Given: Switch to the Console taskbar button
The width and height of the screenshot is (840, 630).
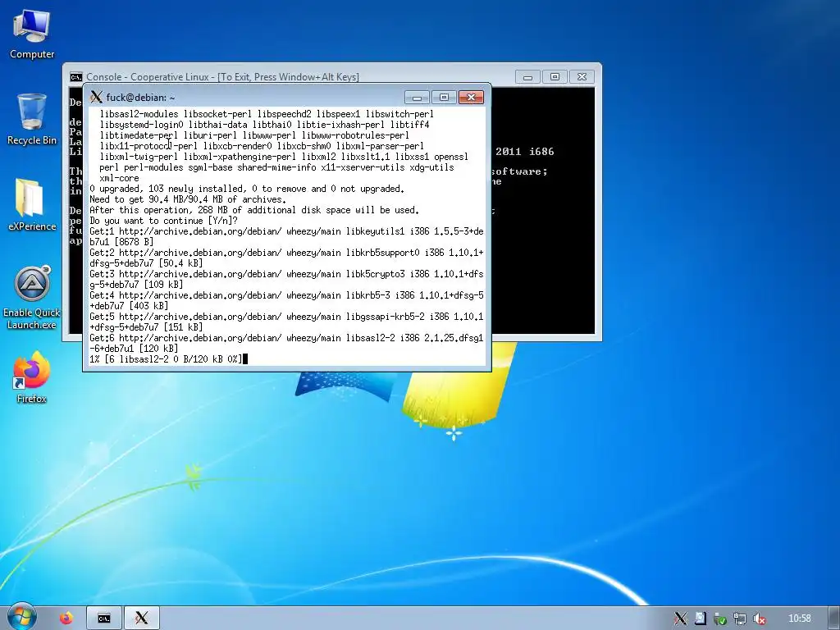Looking at the screenshot, I should coord(104,619).
